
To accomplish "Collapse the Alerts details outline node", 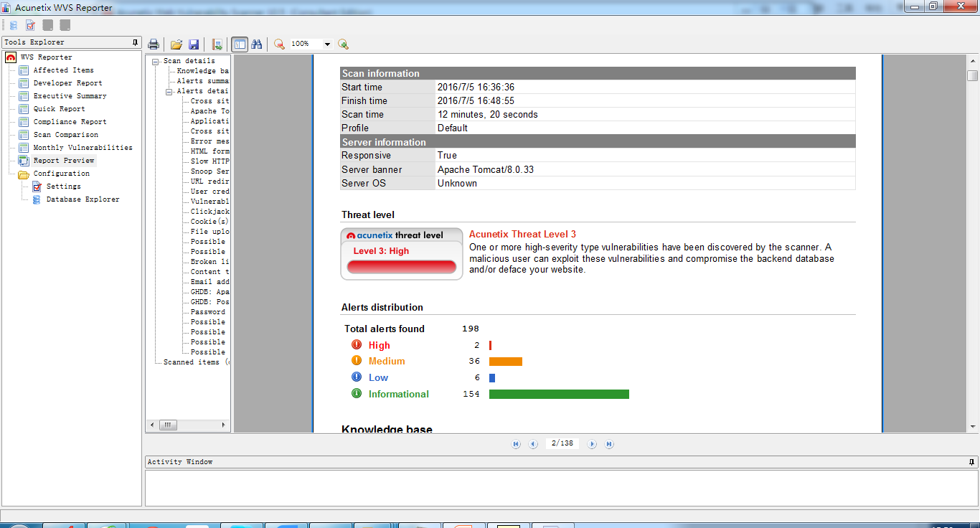I will click(169, 91).
